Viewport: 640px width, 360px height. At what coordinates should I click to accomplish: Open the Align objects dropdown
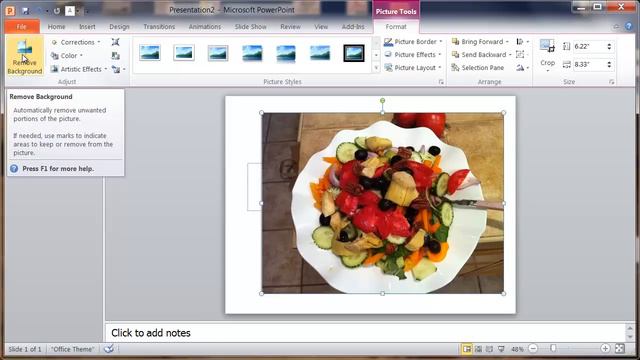click(522, 42)
